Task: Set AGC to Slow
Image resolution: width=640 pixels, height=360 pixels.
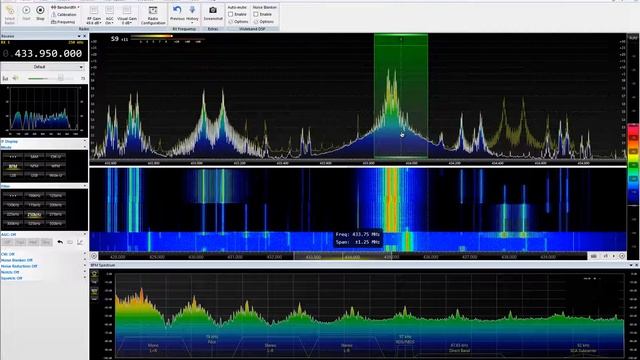Action: [46, 242]
